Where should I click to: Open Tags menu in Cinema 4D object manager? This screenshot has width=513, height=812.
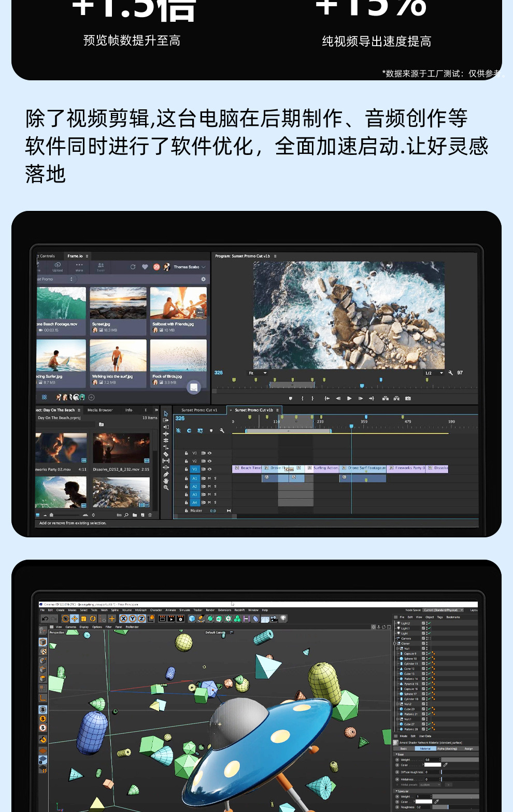pyautogui.click(x=440, y=617)
